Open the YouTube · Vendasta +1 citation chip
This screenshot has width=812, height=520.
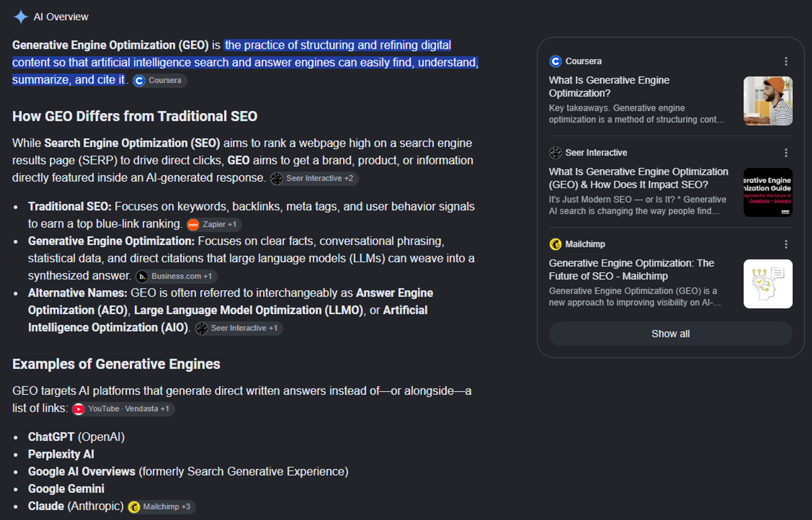(x=123, y=409)
